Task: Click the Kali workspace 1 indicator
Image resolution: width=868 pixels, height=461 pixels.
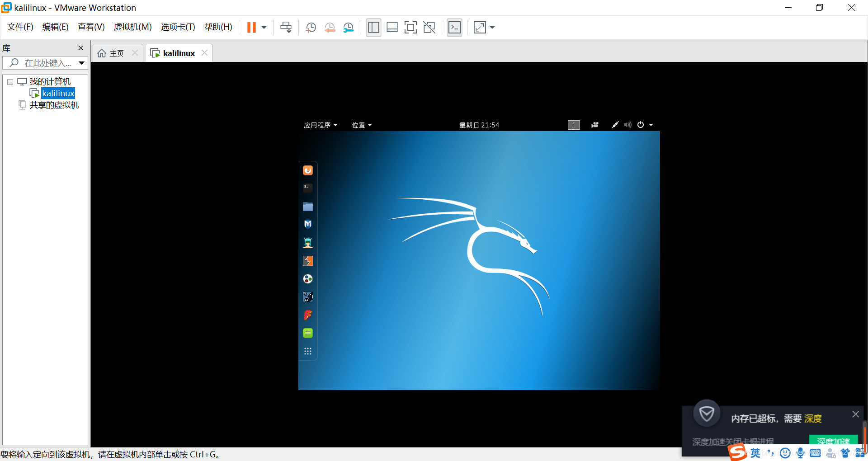Action: tap(574, 125)
